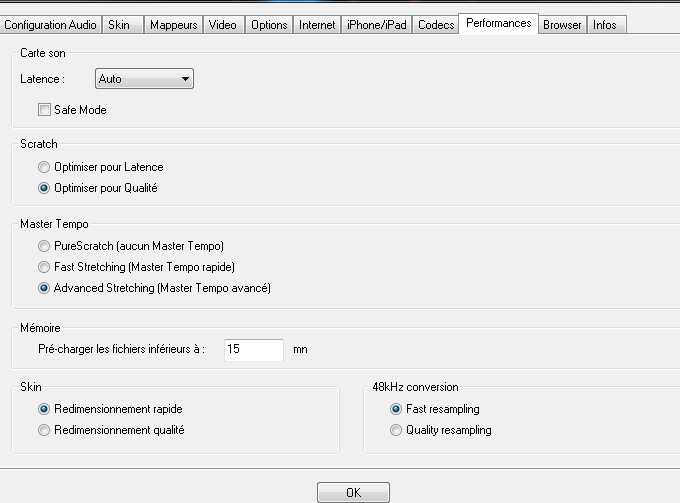680x503 pixels.
Task: Click the pre-load file length field
Action: point(253,349)
